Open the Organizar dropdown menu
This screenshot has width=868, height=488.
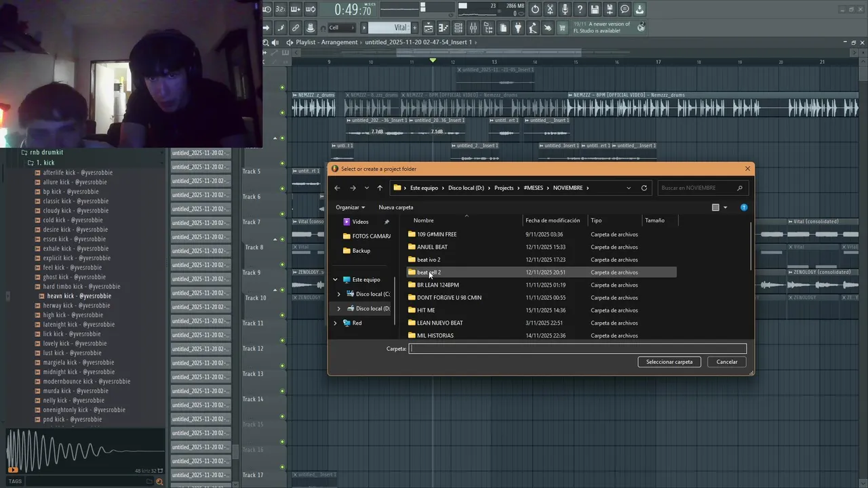350,207
